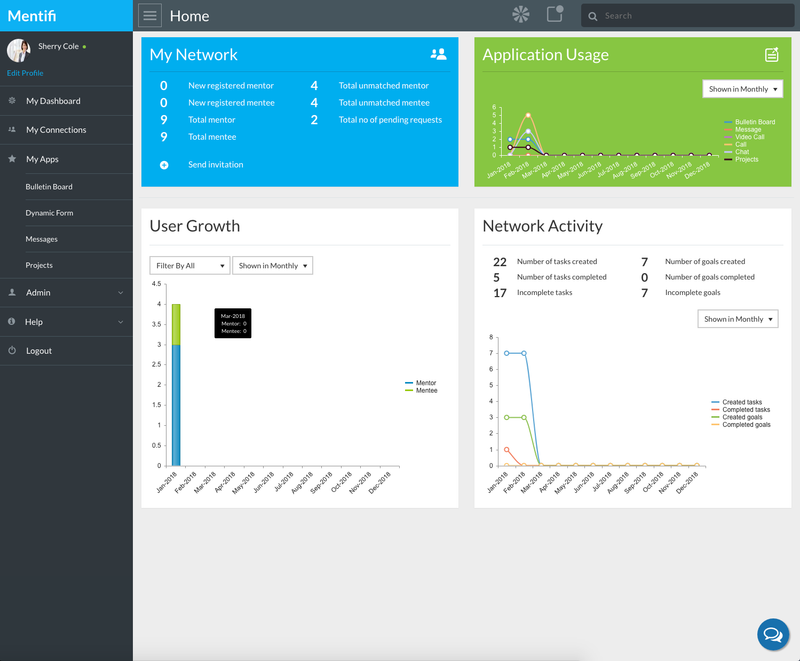Click Number of goals created text

click(x=705, y=261)
